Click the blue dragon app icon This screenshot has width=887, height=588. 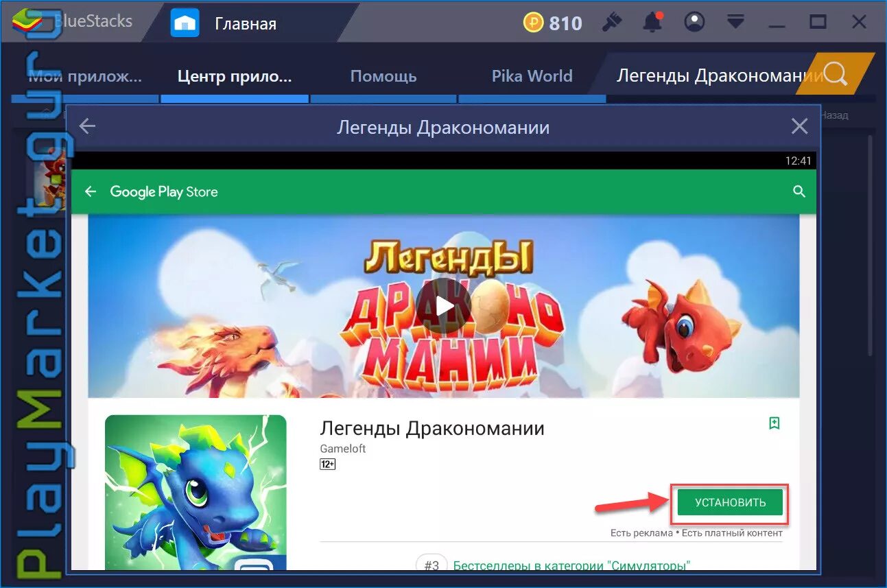pyautogui.click(x=196, y=492)
